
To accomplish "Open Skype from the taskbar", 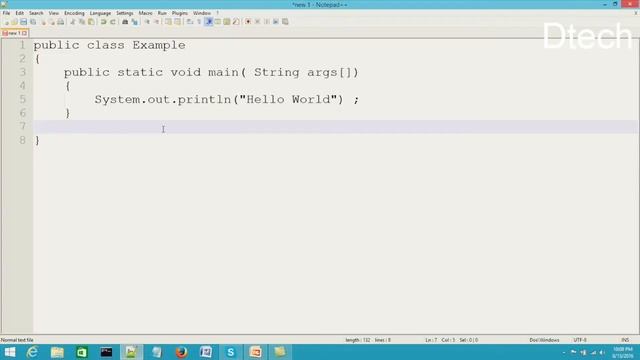I will tap(231, 352).
